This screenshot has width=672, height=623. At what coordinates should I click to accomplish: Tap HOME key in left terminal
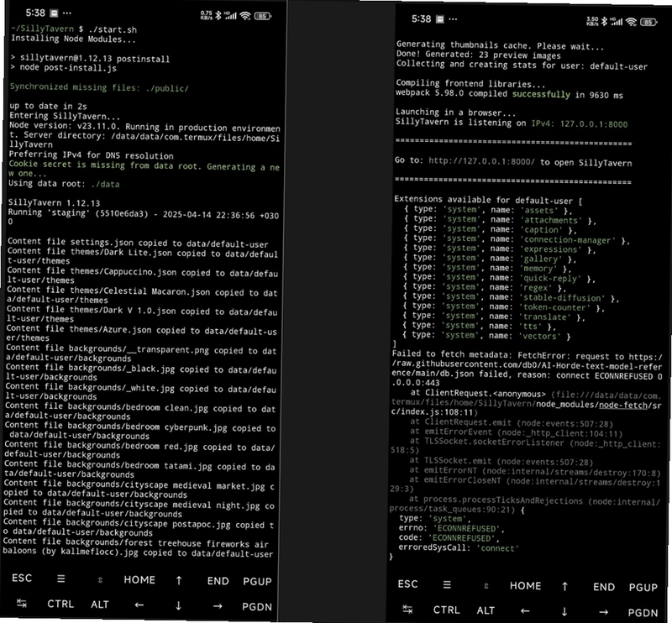(139, 579)
